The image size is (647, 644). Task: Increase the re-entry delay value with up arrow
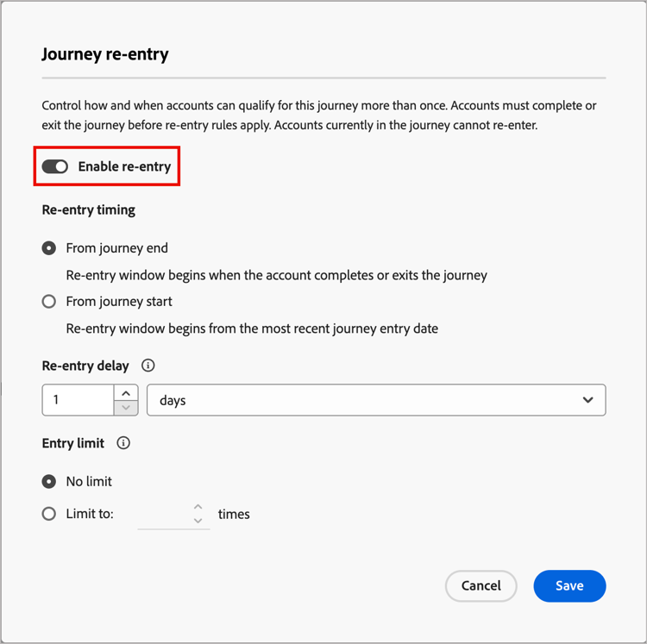126,393
